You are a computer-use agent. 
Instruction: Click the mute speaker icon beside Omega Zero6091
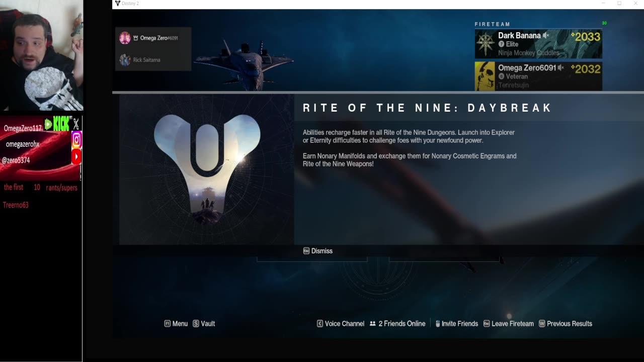[560, 67]
